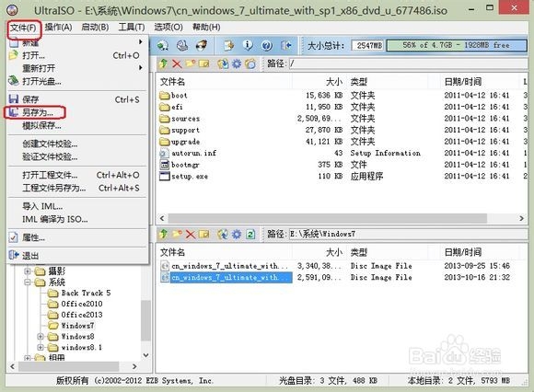
Task: Click the green refresh icon in local toolbar
Action: (250, 234)
